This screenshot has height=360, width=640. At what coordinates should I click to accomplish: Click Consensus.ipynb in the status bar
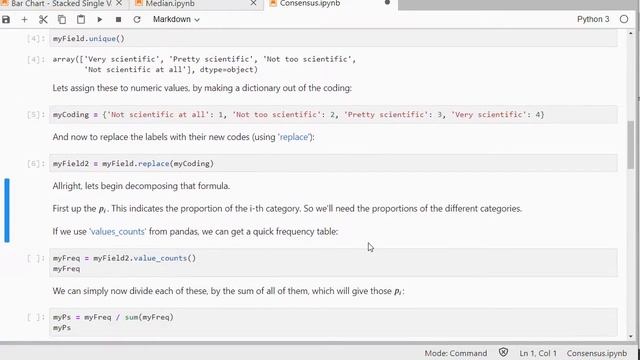click(596, 353)
